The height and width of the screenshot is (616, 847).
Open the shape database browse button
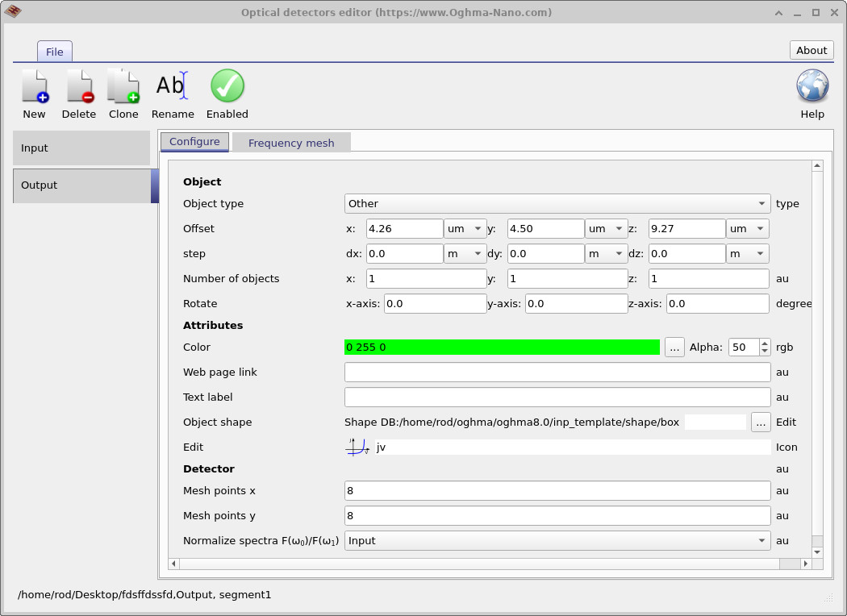[759, 422]
